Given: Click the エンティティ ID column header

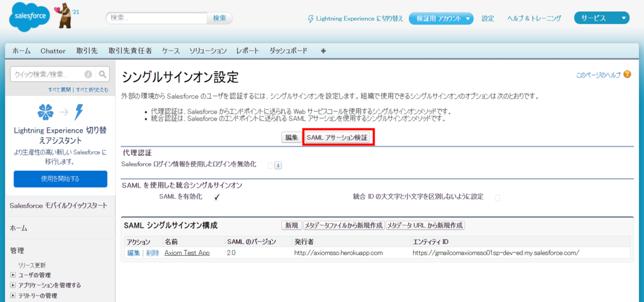Looking at the screenshot, I should [x=430, y=242].
